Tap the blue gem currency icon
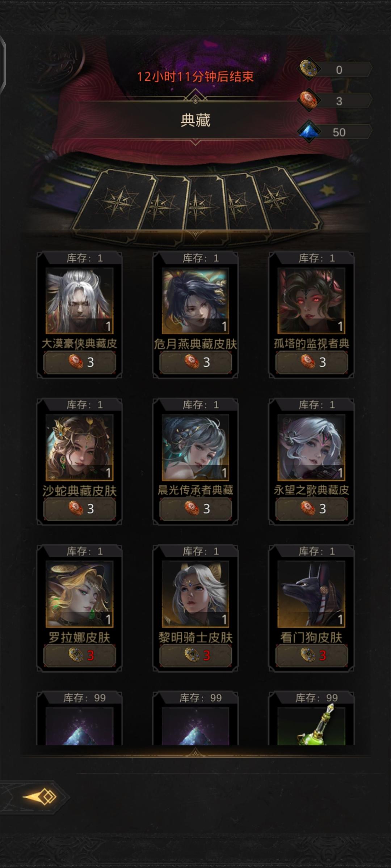 (x=309, y=132)
